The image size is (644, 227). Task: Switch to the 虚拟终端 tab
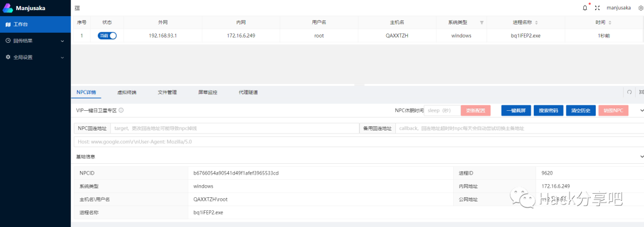pos(127,92)
